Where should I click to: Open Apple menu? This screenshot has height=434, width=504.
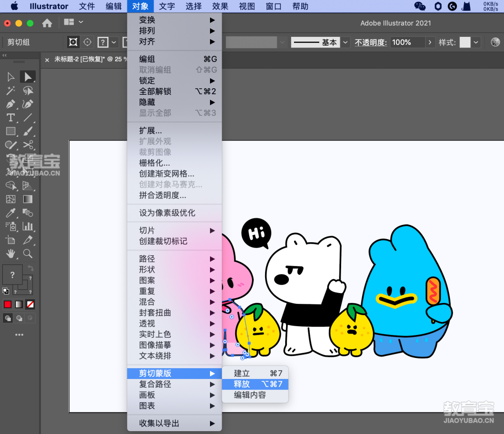click(14, 6)
